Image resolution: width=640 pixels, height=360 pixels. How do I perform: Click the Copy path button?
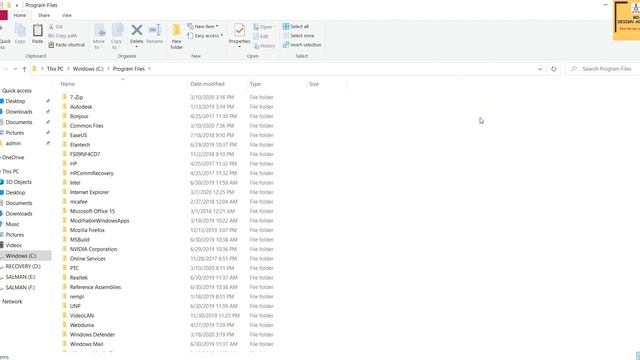coord(63,36)
